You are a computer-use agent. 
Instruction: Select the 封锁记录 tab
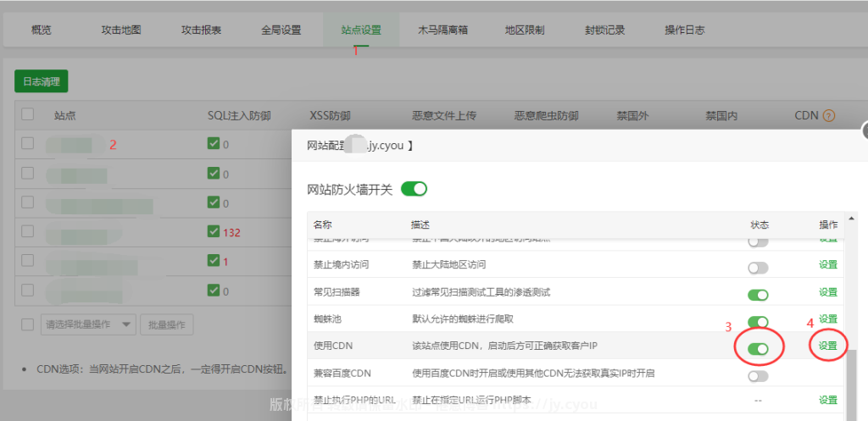pyautogui.click(x=604, y=30)
